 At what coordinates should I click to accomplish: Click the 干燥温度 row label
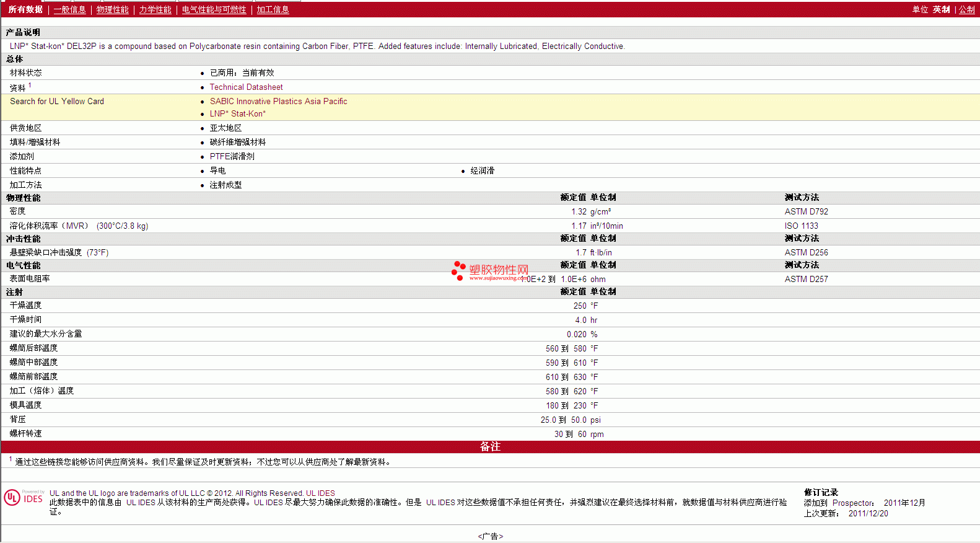pos(26,306)
